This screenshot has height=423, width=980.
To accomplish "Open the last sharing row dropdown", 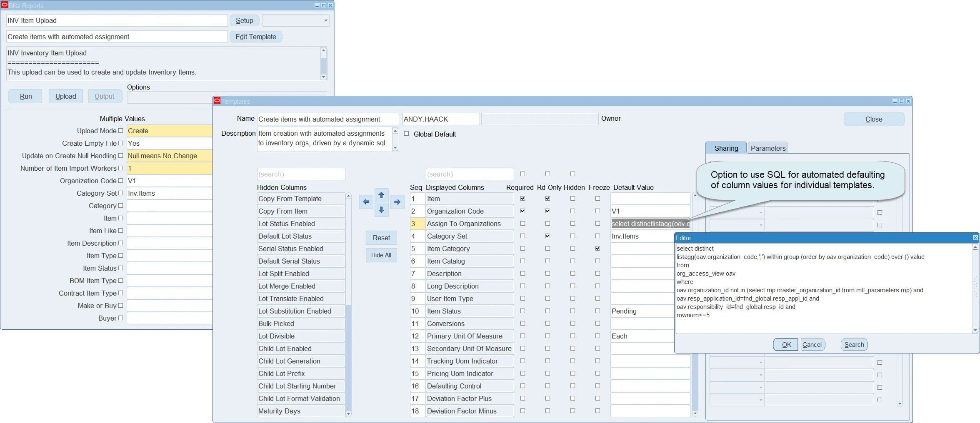I will coord(760,400).
